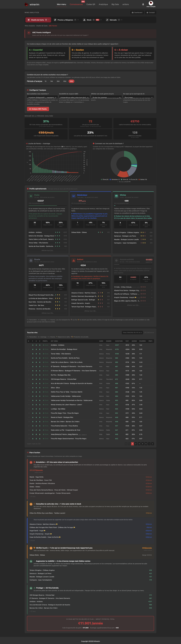Open the Codes QR menu item
Image resolution: width=181 pixels, height=644 pixels.
[x=91, y=4]
